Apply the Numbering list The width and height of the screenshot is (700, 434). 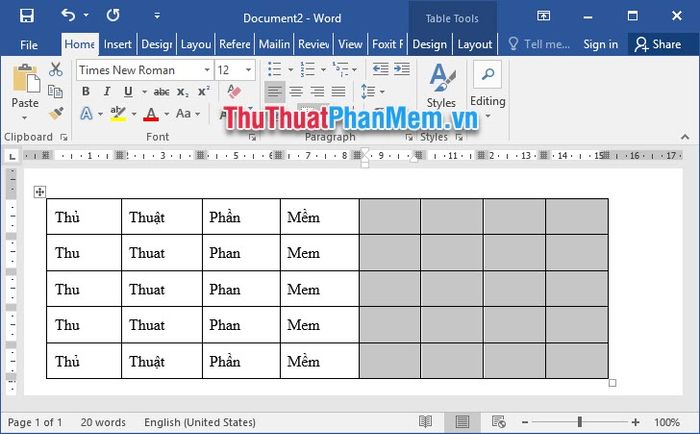tap(307, 69)
